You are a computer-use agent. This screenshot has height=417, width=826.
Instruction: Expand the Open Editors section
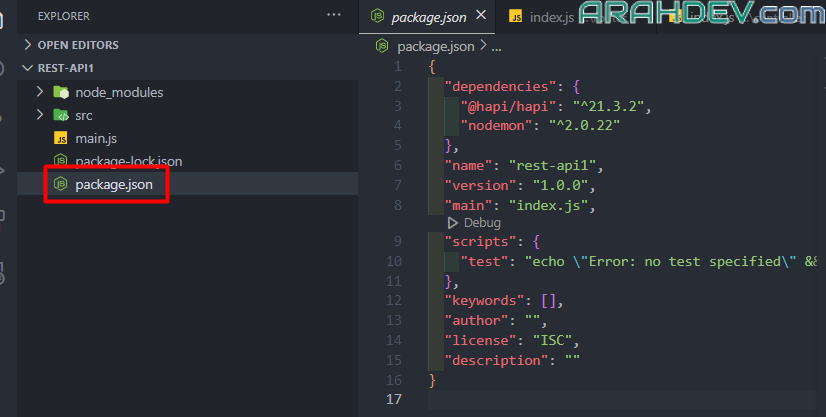[x=27, y=45]
